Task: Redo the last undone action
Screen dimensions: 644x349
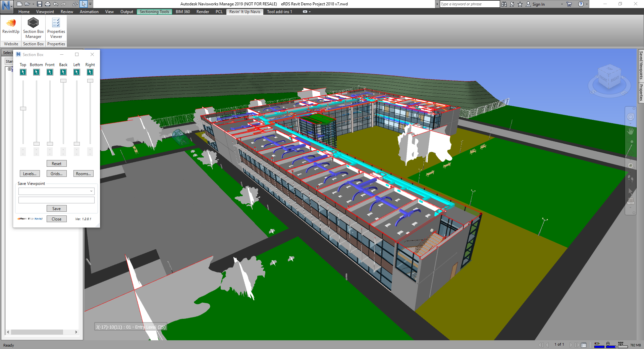Action: (x=63, y=4)
